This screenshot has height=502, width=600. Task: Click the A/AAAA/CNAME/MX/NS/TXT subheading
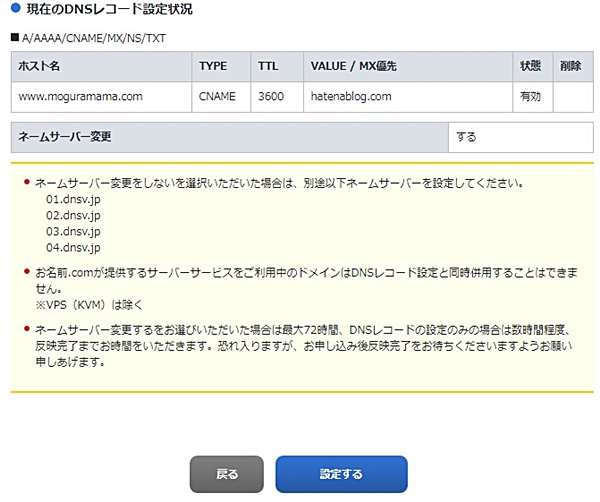point(94,38)
